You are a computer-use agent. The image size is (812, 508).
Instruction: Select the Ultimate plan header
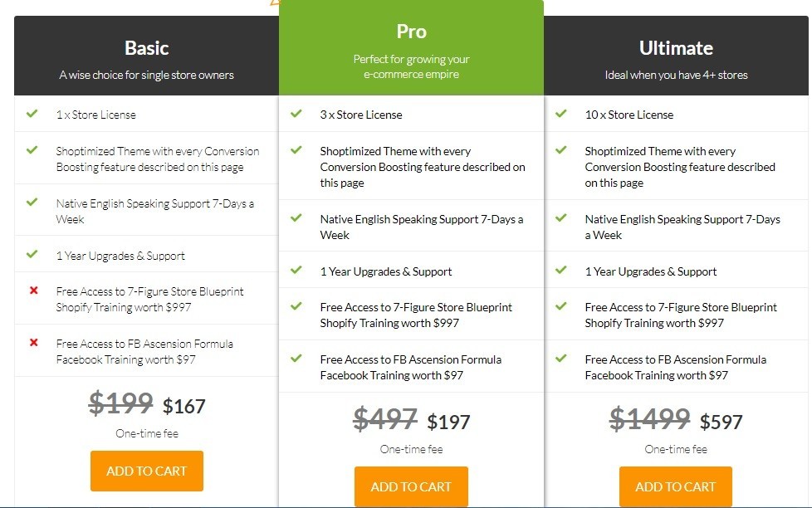click(x=676, y=56)
